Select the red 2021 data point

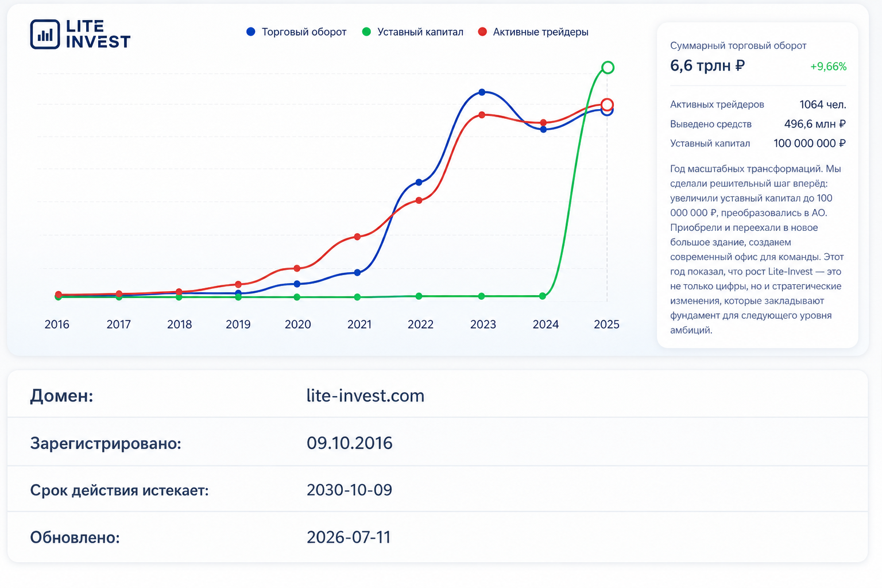click(357, 237)
